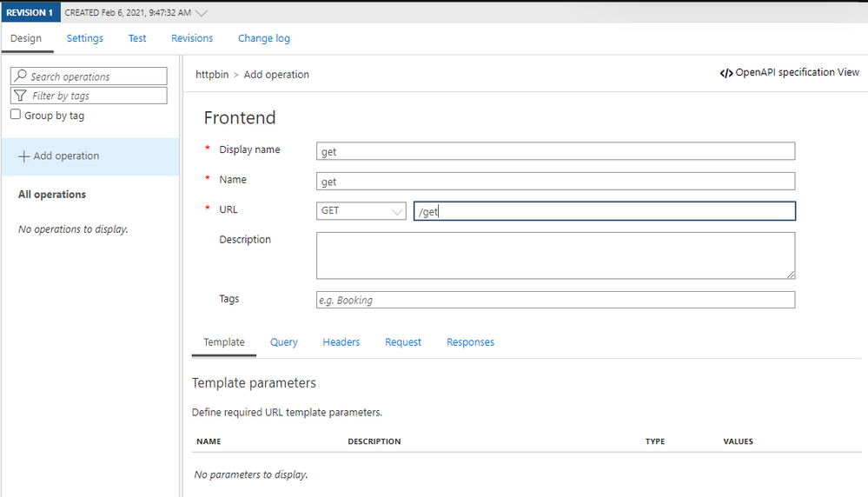
Task: Click the httpbin breadcrumb link
Action: point(212,75)
